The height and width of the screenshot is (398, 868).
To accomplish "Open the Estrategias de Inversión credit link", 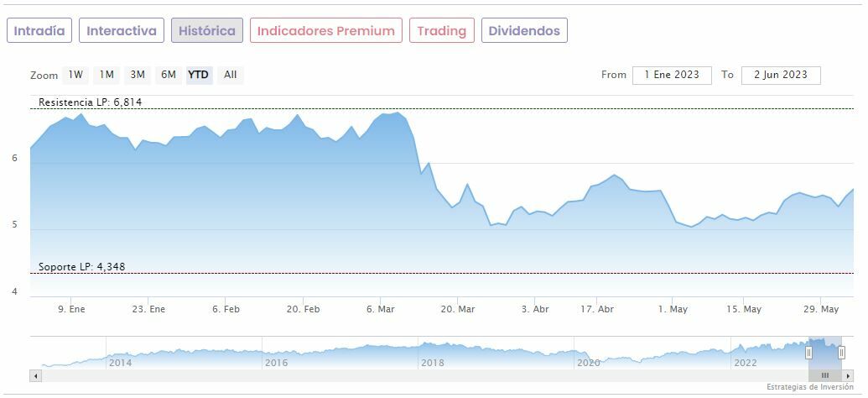I will click(x=809, y=387).
